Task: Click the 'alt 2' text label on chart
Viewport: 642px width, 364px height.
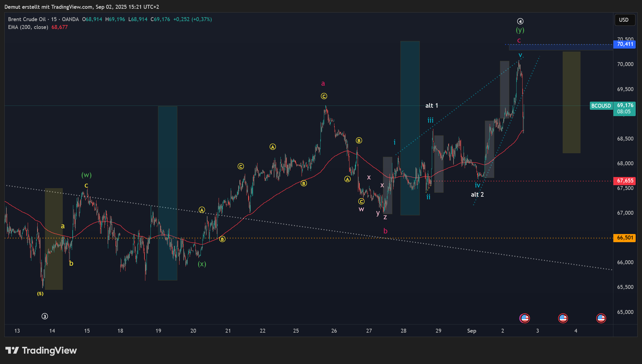Action: [x=477, y=195]
